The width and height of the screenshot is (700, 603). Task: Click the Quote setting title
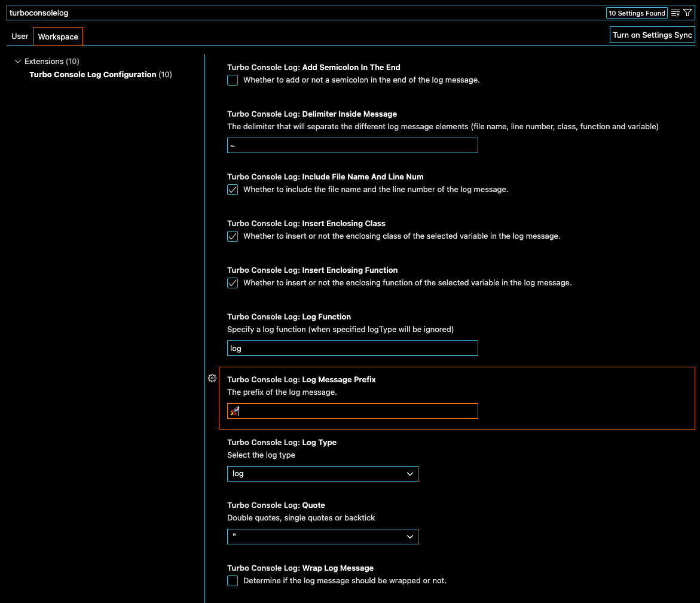tap(276, 505)
